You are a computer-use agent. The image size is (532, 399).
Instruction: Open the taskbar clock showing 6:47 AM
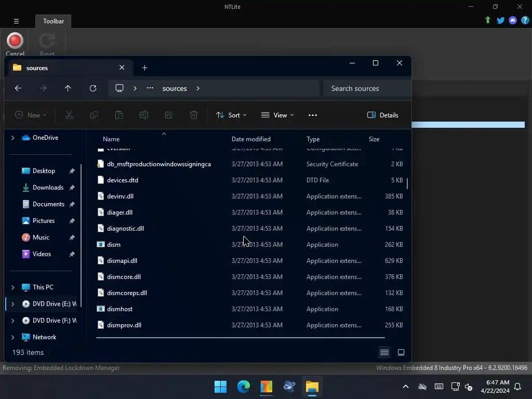tap(495, 387)
